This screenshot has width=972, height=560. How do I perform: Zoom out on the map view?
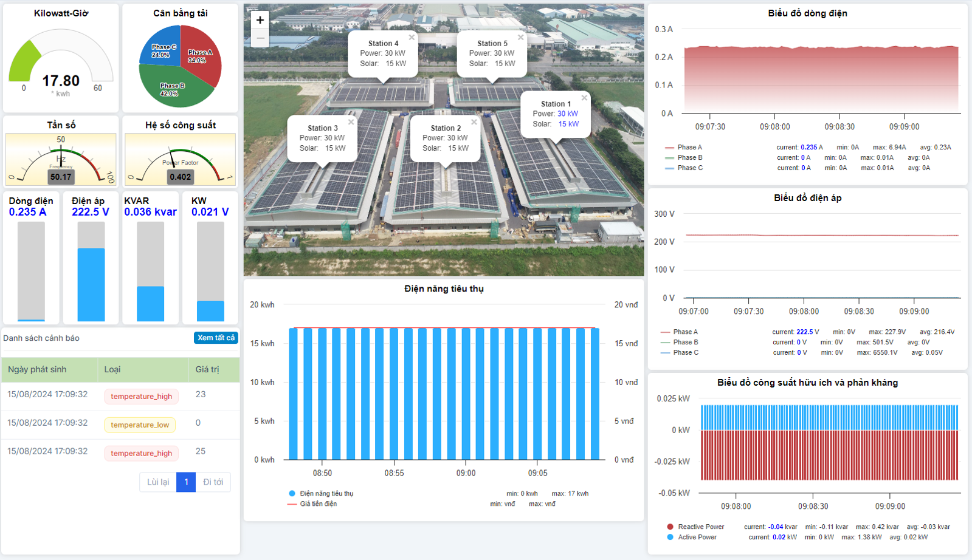(x=260, y=38)
